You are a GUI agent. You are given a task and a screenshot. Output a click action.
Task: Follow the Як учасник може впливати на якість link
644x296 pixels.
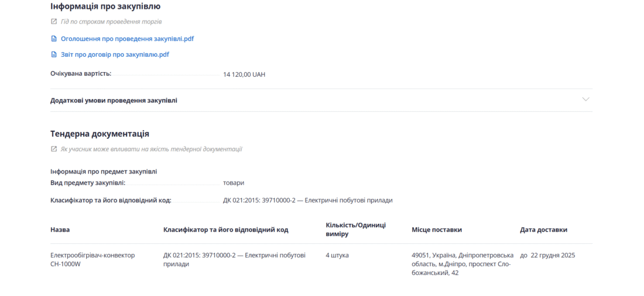click(151, 149)
